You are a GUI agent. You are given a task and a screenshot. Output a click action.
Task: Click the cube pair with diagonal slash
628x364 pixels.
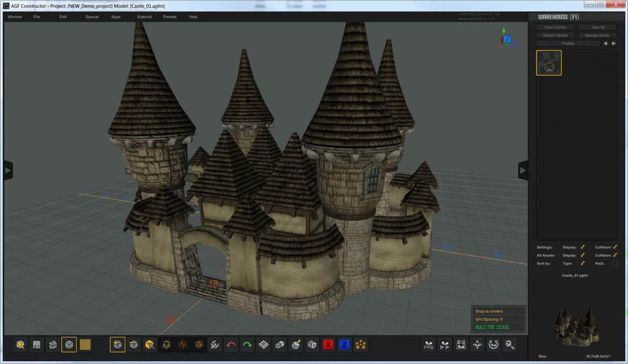pos(215,344)
